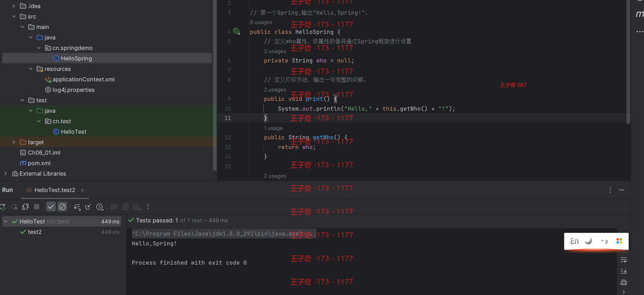Expand more console actions chevron

click(x=624, y=292)
